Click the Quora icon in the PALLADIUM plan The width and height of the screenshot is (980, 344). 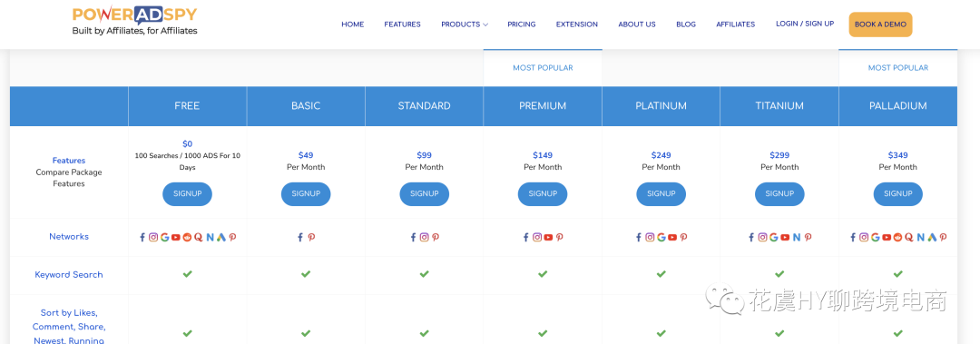click(908, 237)
